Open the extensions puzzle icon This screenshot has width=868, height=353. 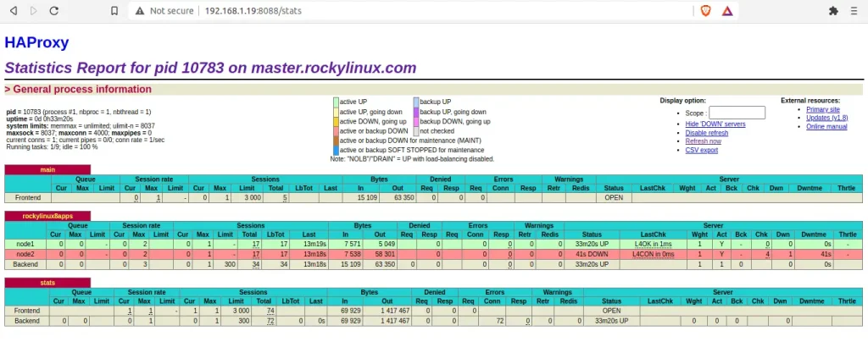833,10
